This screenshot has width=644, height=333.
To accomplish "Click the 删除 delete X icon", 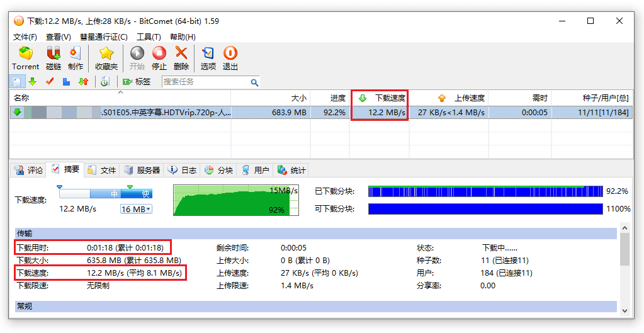I will 181,54.
